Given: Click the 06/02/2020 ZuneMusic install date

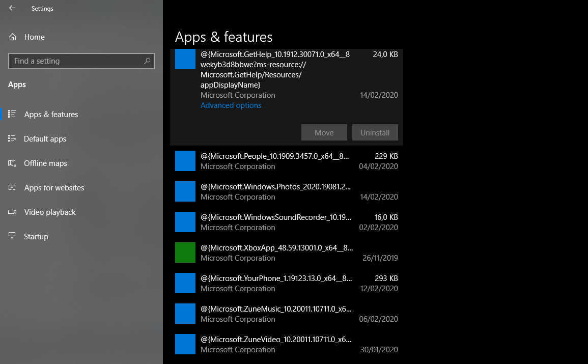Looking at the screenshot, I should (x=378, y=319).
